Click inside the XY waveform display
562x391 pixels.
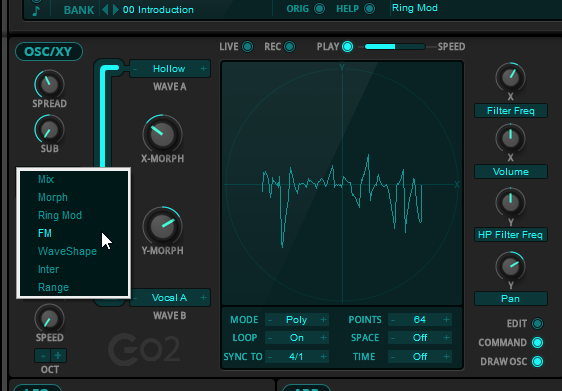pos(342,183)
